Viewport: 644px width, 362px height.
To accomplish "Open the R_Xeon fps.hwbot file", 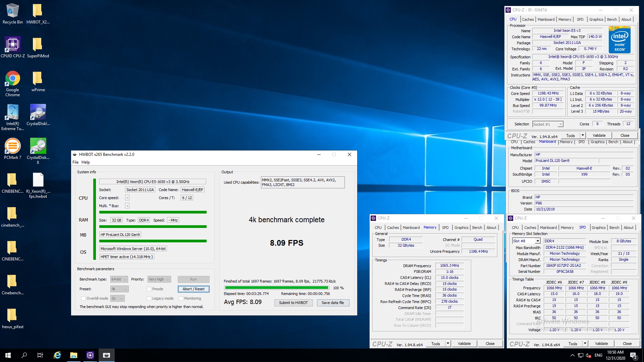I will (38, 185).
